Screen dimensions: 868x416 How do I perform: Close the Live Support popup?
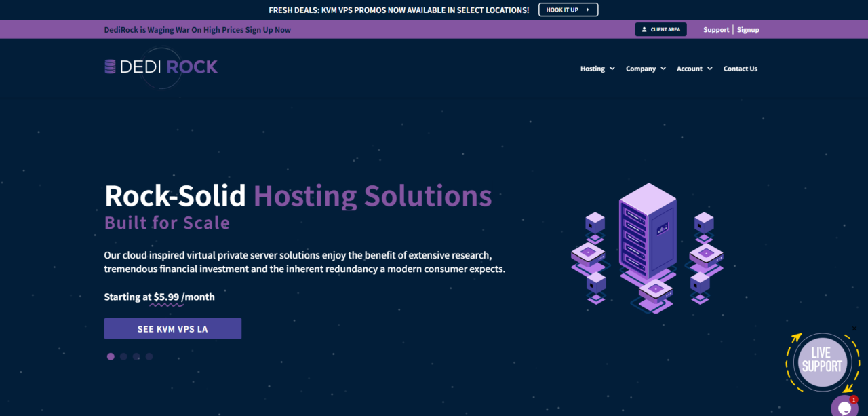point(854,329)
